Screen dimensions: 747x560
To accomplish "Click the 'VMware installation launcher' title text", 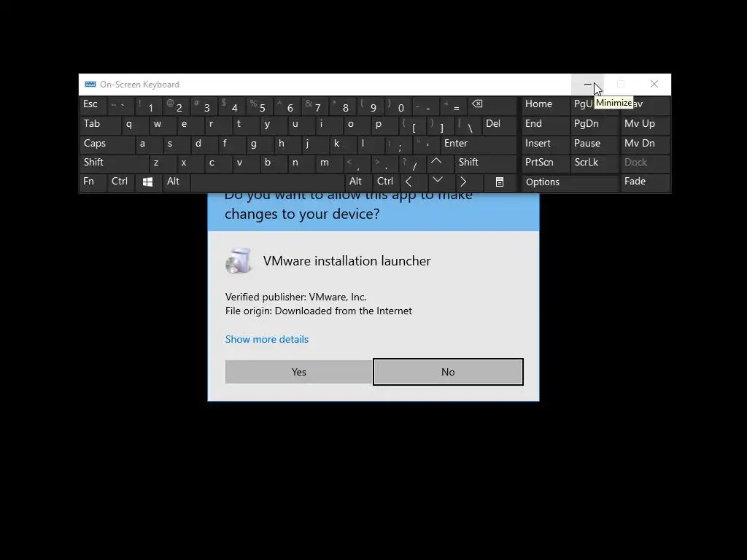I will pos(347,261).
